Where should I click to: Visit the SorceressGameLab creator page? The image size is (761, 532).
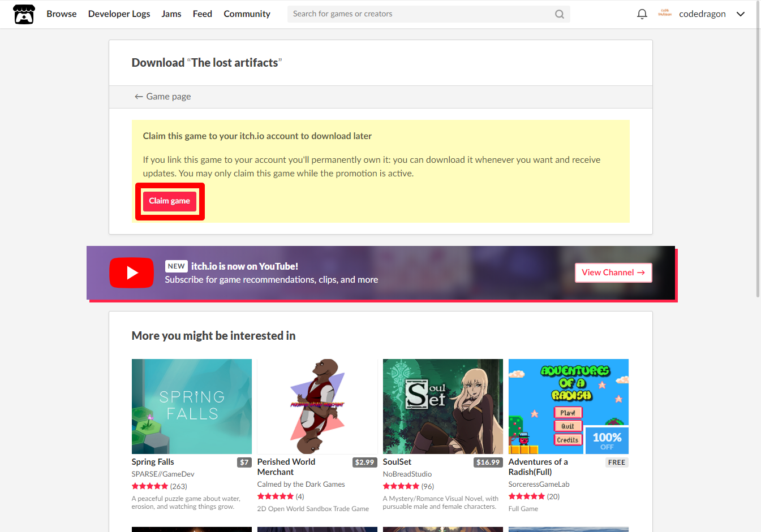point(539,485)
